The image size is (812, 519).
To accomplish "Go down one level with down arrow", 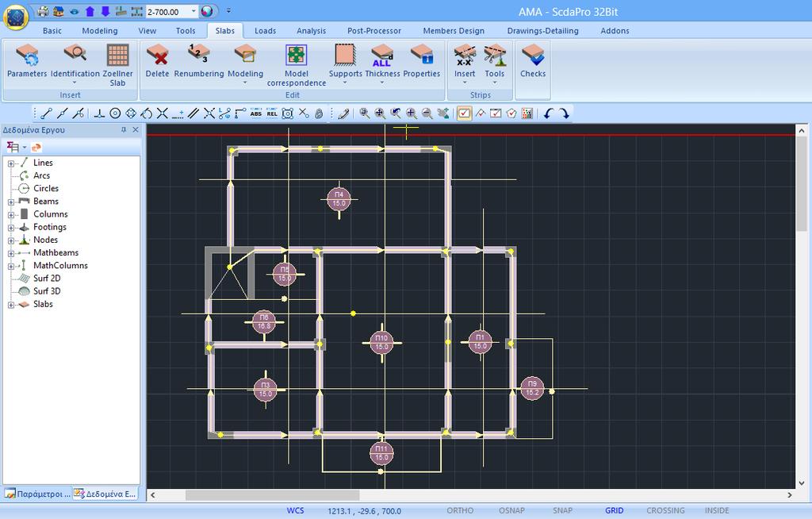I will pos(105,11).
